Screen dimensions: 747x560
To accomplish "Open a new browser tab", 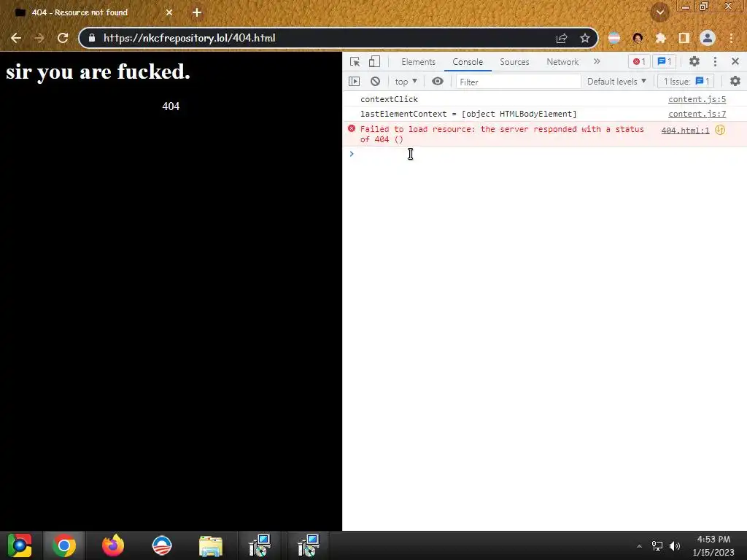I will click(197, 12).
